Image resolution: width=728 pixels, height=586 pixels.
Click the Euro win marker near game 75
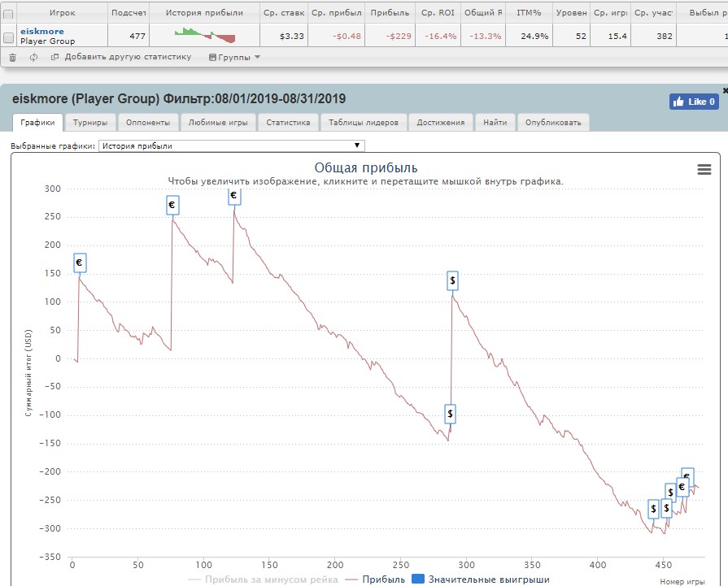tap(172, 205)
